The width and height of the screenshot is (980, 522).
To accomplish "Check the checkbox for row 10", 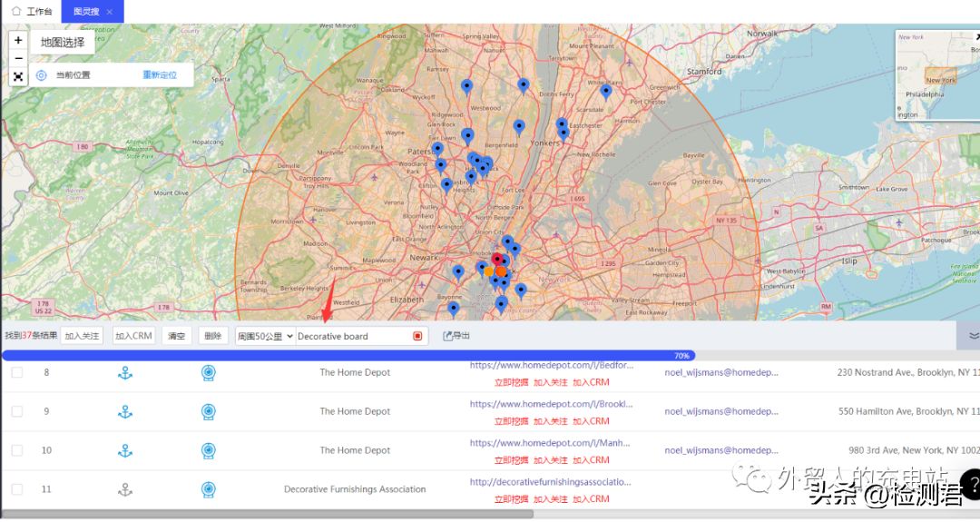I will click(x=17, y=450).
